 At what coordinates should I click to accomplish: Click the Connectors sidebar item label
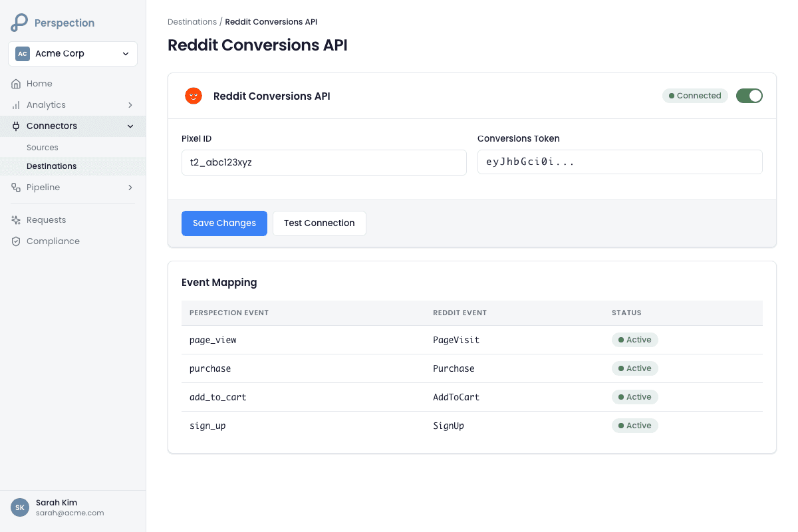[x=52, y=126]
